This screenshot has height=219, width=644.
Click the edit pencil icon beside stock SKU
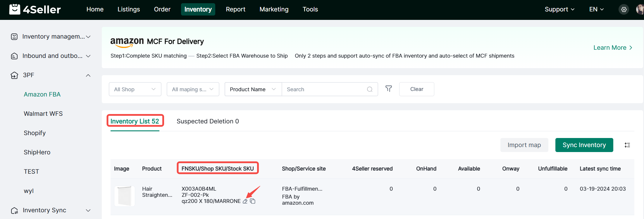pyautogui.click(x=245, y=201)
